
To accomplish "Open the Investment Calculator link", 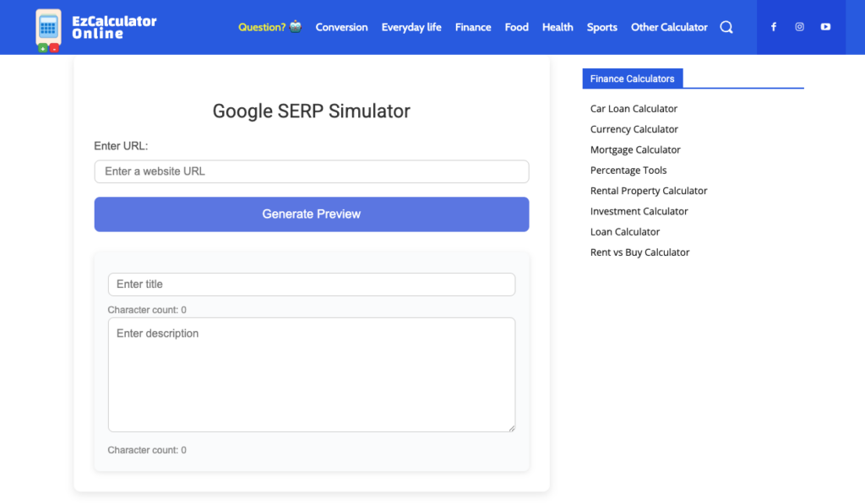I will tap(639, 211).
